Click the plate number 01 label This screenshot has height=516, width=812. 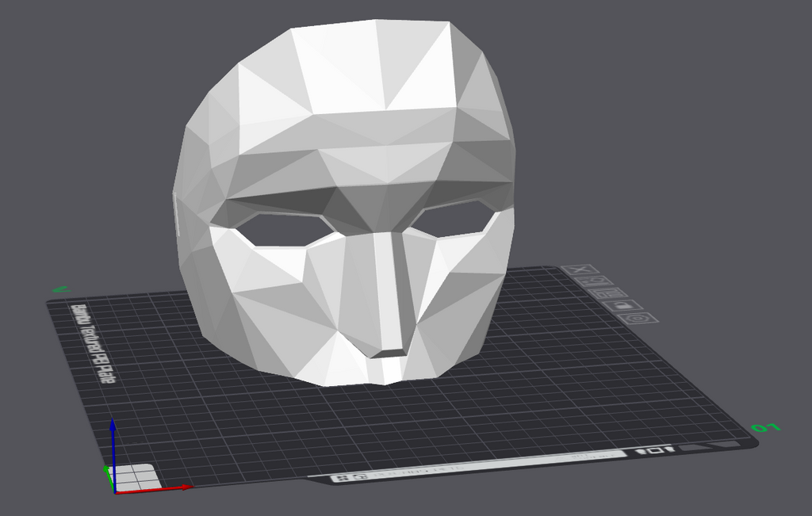coord(766,427)
